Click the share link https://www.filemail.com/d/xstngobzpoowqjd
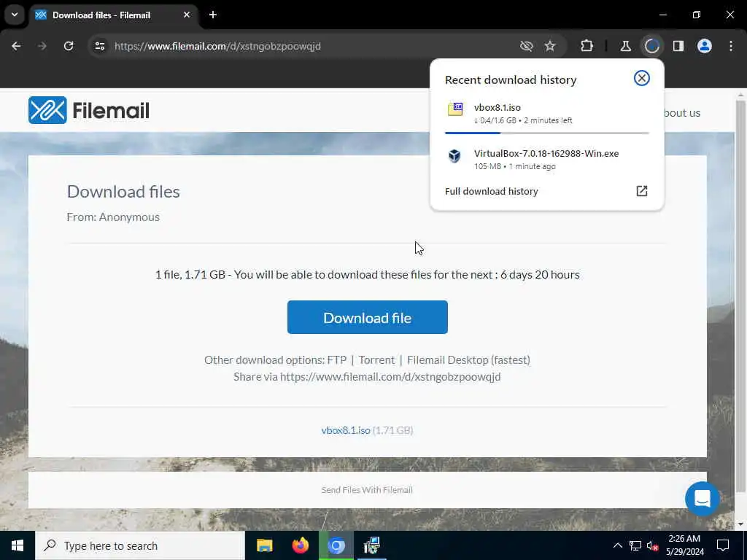Screen dimensions: 747x560 point(390,377)
